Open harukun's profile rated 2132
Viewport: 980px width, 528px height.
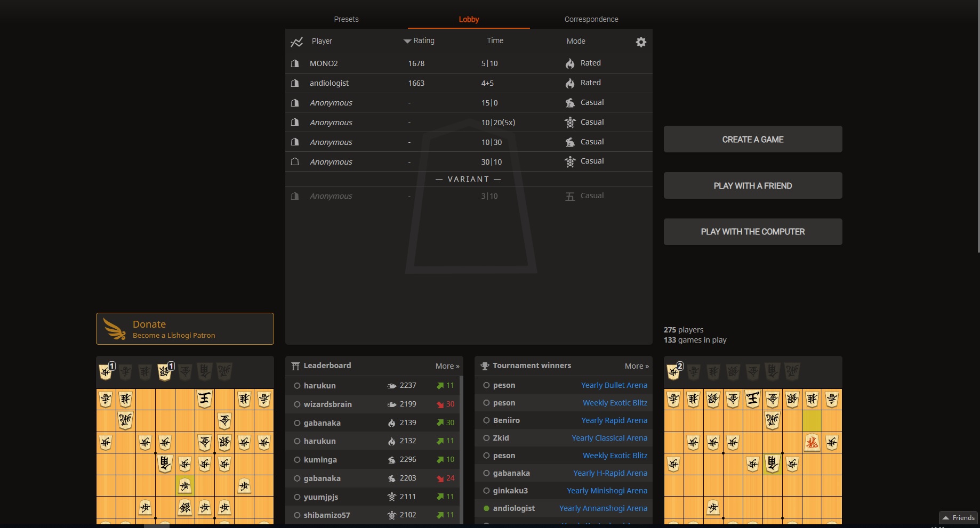pyautogui.click(x=319, y=441)
